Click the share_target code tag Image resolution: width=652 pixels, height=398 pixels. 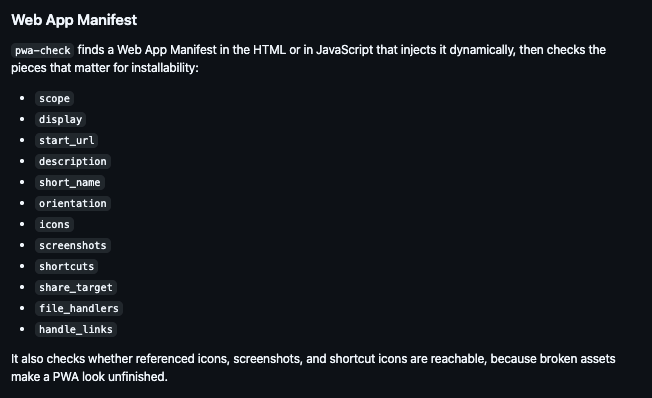(x=76, y=287)
